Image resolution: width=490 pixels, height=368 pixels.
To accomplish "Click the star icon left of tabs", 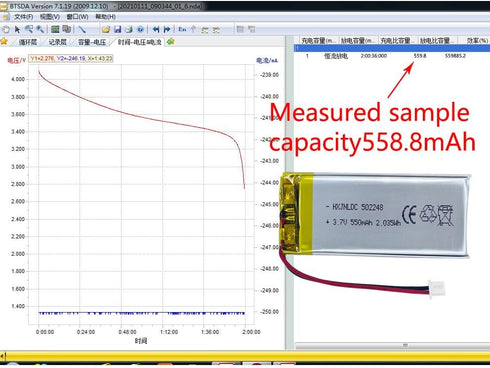I will (4, 41).
